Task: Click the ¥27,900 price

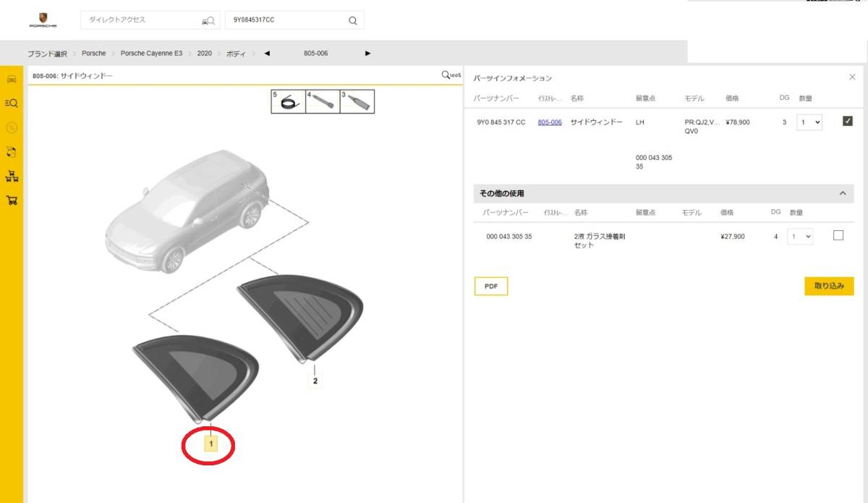Action: pos(733,237)
